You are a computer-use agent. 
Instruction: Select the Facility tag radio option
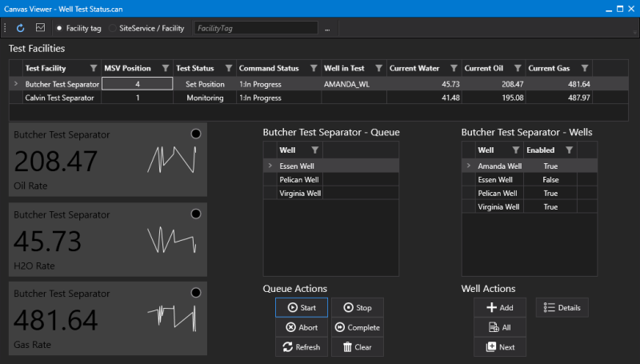click(x=59, y=28)
